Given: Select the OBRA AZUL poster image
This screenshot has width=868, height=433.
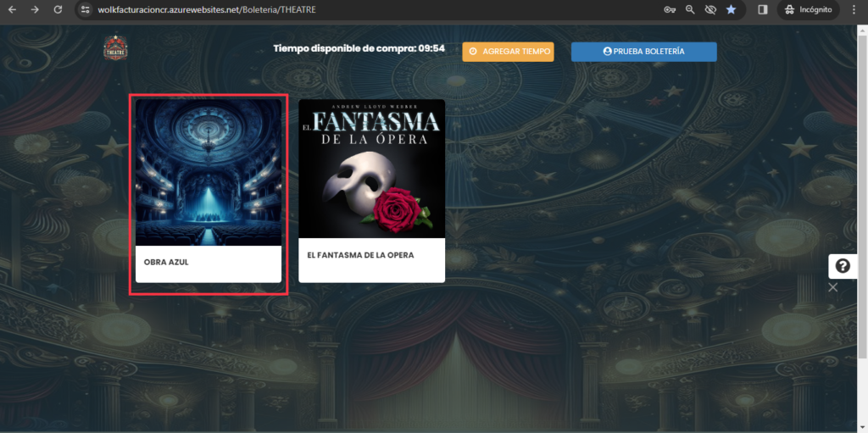Looking at the screenshot, I should (209, 172).
